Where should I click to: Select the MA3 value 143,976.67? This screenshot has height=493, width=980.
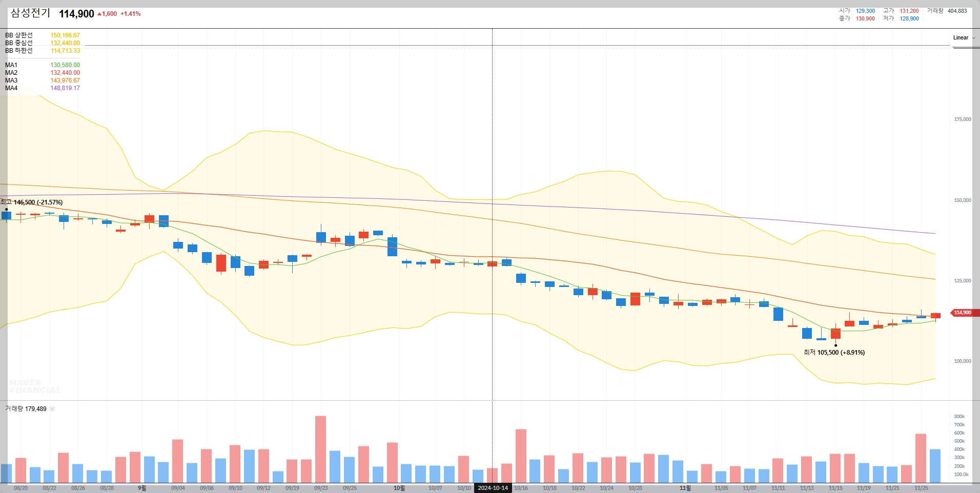(x=65, y=80)
